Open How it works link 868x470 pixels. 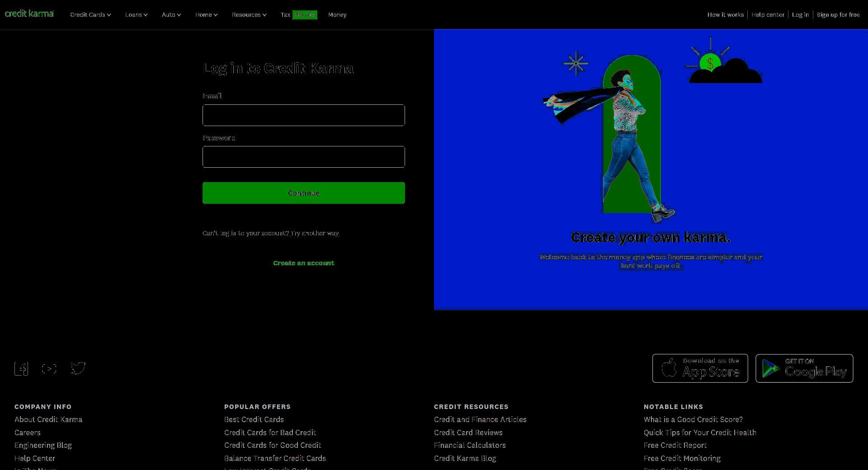pos(726,15)
